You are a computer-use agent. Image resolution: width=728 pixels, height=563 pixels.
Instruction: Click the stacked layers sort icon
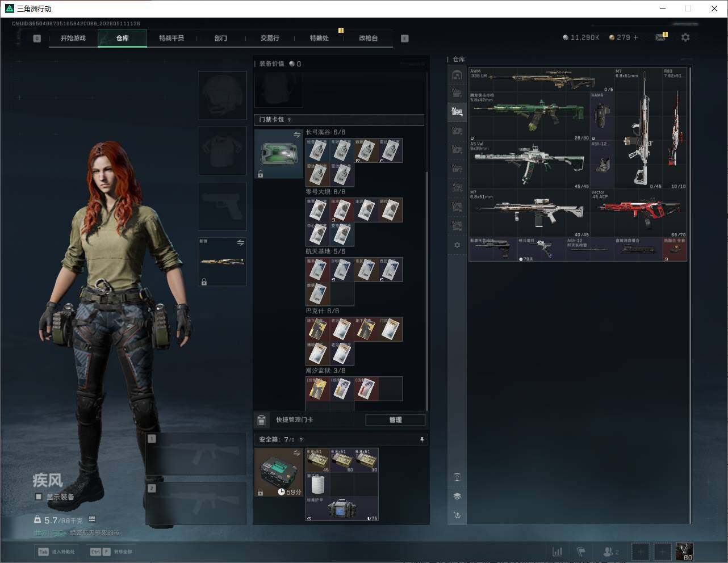point(457,496)
